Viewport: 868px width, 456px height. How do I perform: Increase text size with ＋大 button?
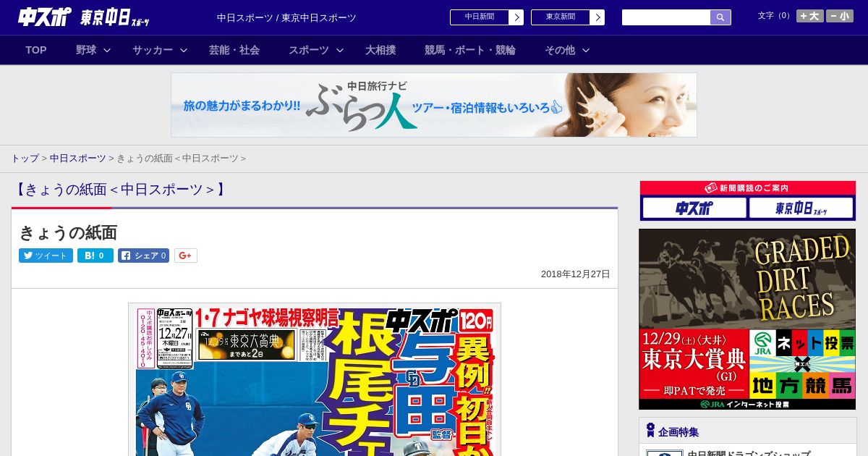[809, 15]
